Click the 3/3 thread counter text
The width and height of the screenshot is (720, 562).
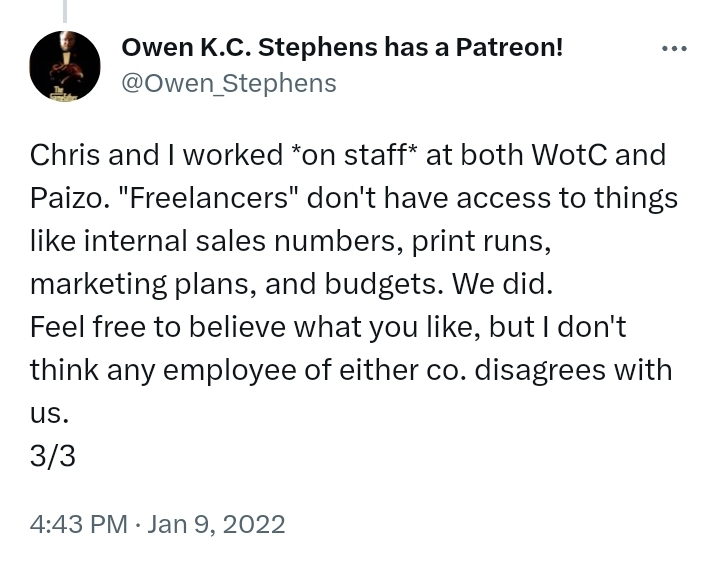(x=53, y=456)
